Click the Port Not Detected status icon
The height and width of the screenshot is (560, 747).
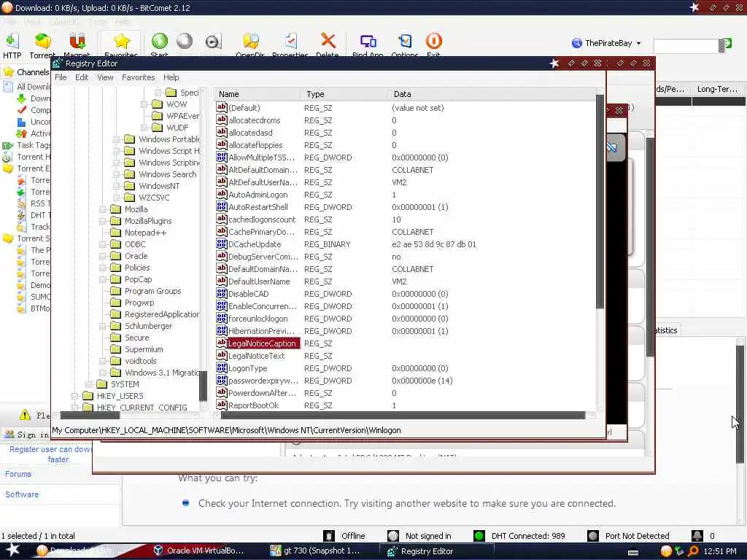(592, 536)
